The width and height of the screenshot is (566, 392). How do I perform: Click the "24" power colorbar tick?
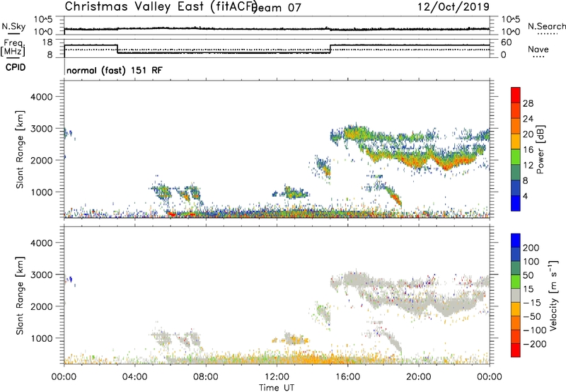[x=528, y=119]
